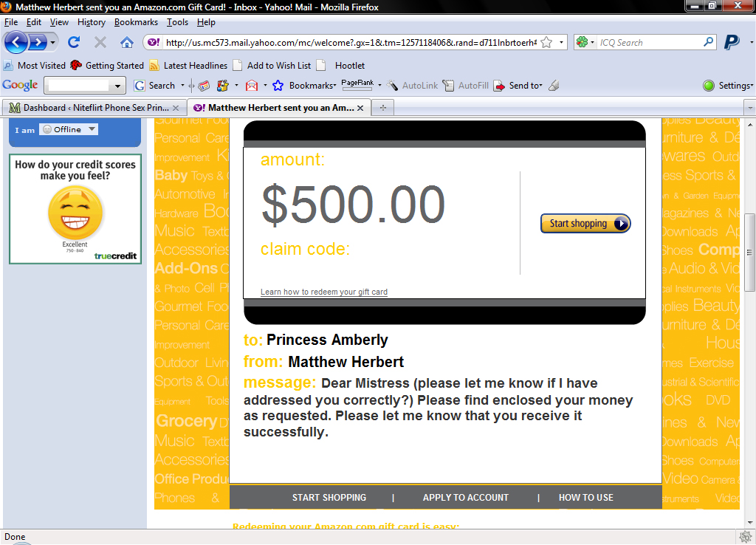Go back to the previous page
Viewport: 756px width, 545px height.
[x=16, y=42]
